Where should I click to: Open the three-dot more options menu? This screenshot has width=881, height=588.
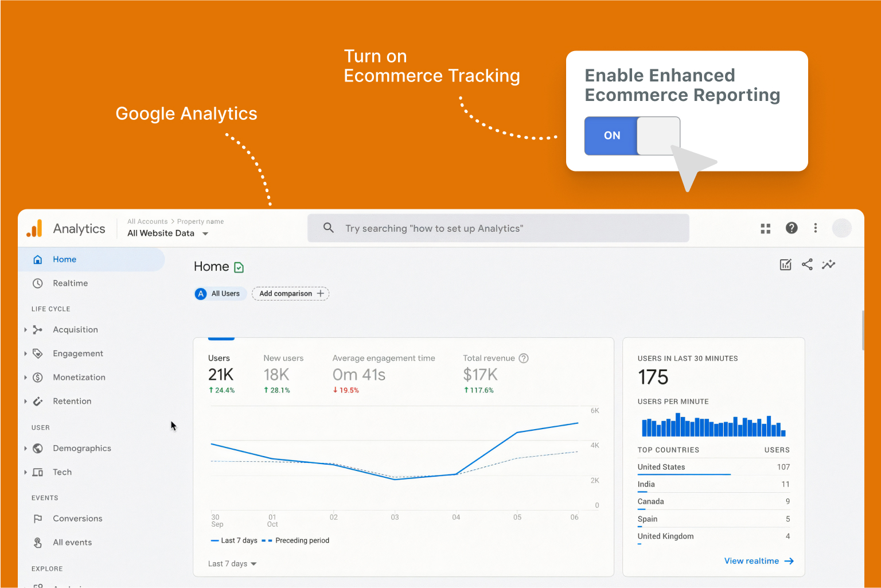815,228
